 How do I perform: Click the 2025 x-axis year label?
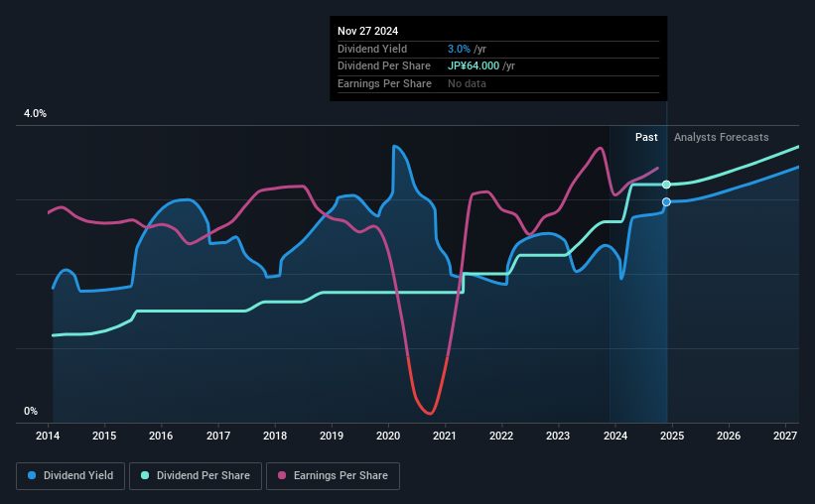click(x=672, y=436)
